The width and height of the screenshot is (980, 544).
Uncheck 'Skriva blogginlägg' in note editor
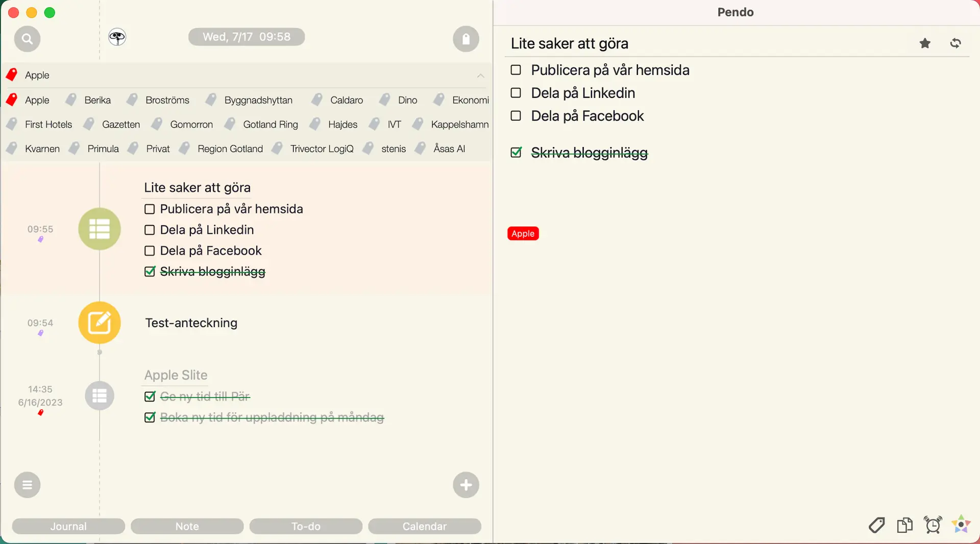(x=516, y=153)
